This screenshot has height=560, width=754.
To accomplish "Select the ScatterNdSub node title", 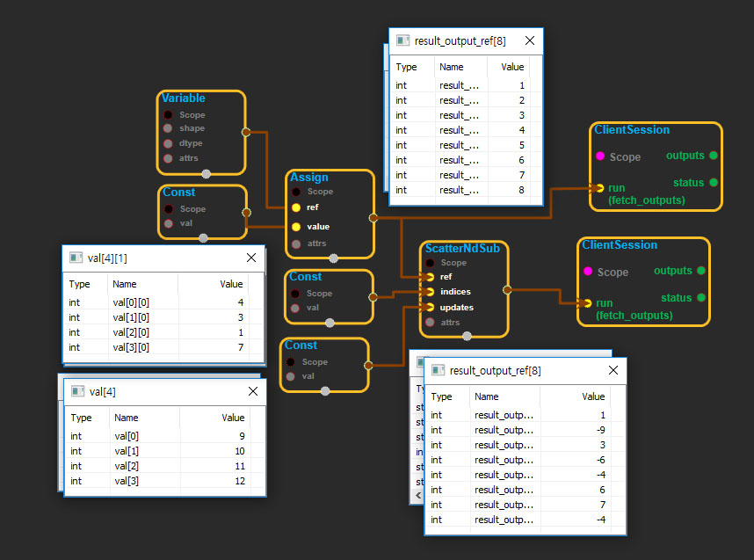I will tap(462, 249).
